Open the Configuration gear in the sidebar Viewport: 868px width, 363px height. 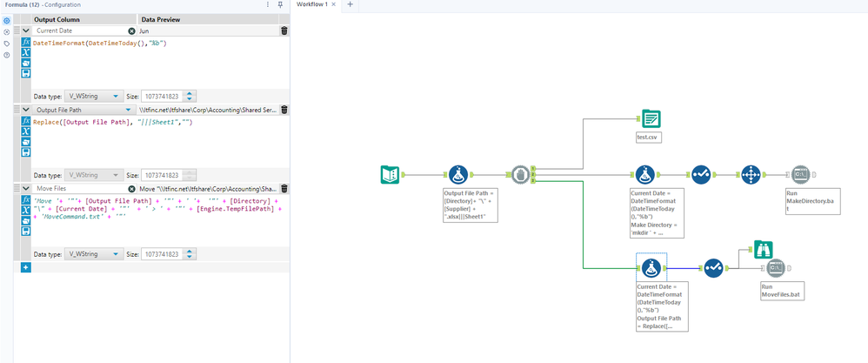tap(7, 21)
